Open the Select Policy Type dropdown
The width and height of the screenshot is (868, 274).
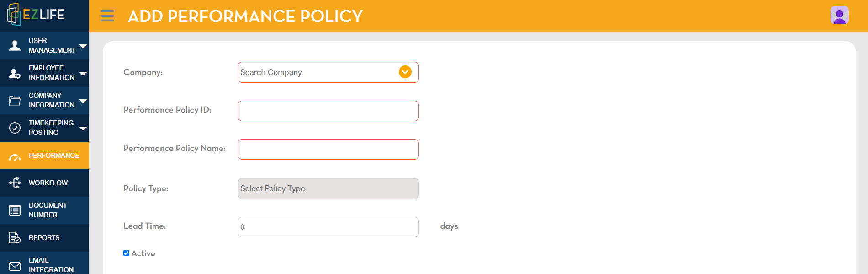[328, 188]
